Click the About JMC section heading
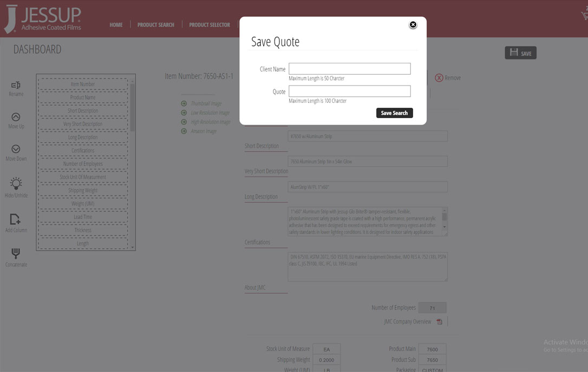Image resolution: width=588 pixels, height=372 pixels. (x=255, y=287)
